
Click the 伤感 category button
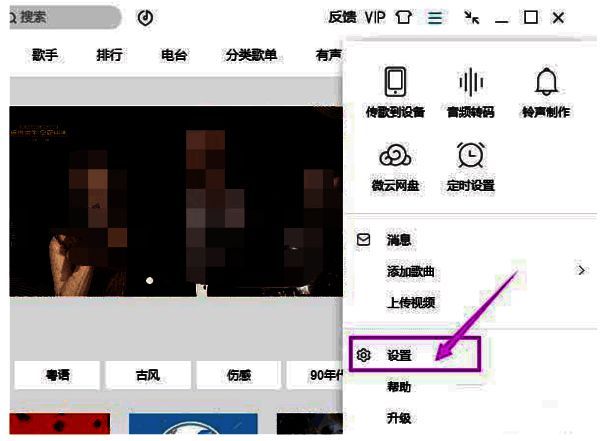[x=238, y=375]
